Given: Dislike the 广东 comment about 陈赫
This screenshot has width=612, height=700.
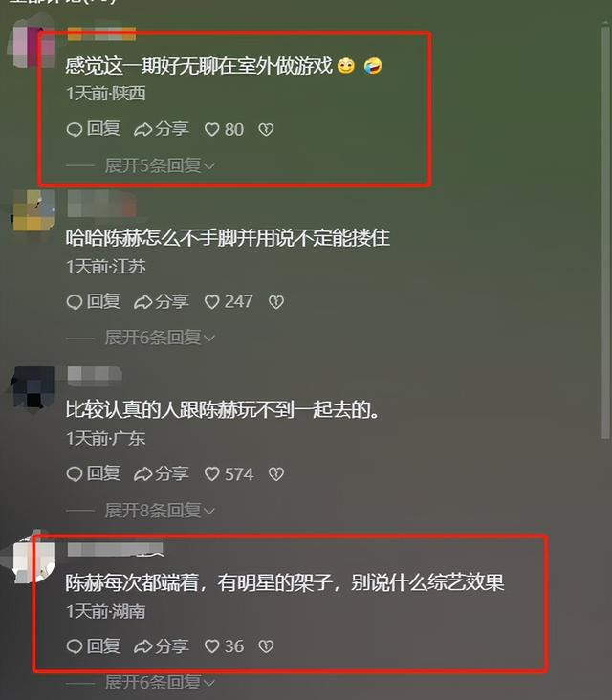Looking at the screenshot, I should [x=275, y=474].
